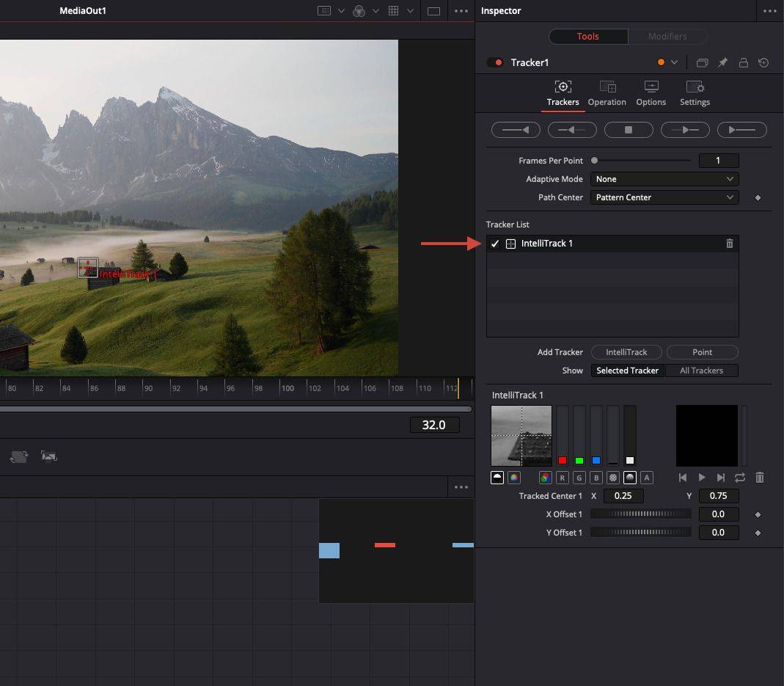The height and width of the screenshot is (686, 784).
Task: Click the grid overlay icon in viewer toolbar
Action: pyautogui.click(x=394, y=11)
